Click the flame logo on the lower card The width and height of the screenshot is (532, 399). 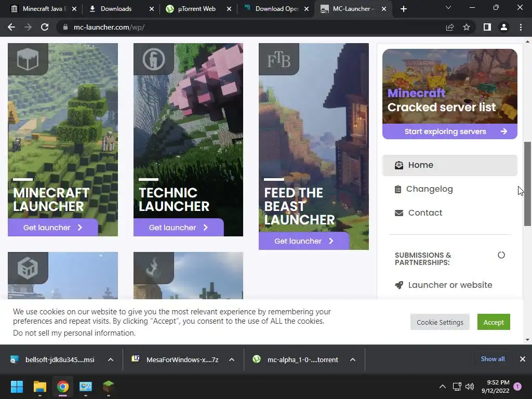[x=154, y=268]
